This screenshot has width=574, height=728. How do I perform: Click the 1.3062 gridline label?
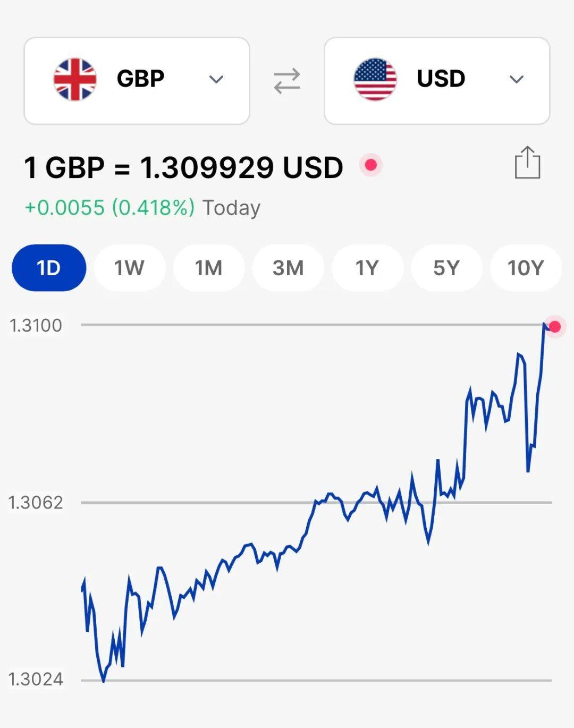point(36,502)
